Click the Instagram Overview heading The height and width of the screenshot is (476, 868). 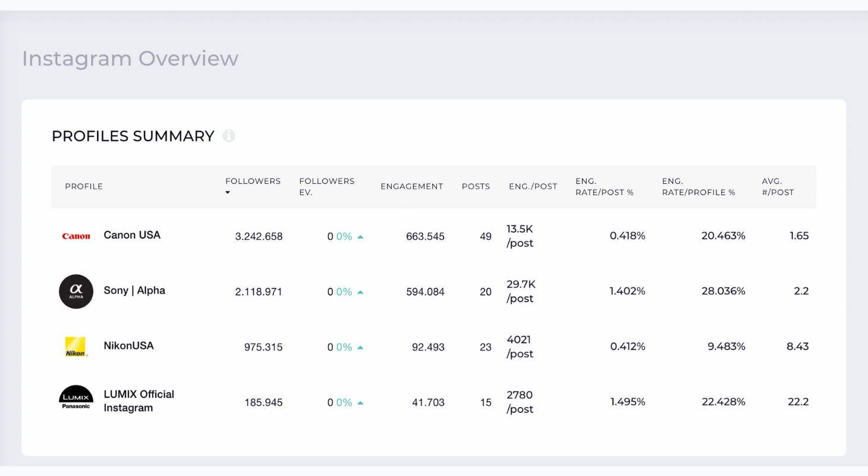click(130, 58)
